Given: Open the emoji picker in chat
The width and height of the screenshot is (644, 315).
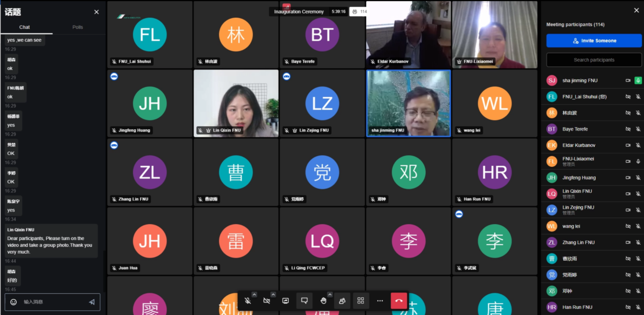Looking at the screenshot, I should [x=14, y=302].
